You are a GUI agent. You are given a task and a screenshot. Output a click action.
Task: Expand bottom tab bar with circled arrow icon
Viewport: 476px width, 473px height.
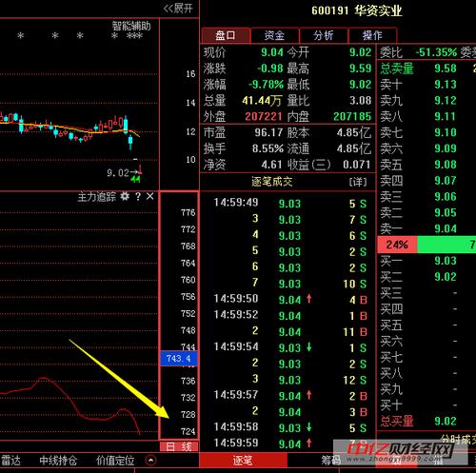150,460
